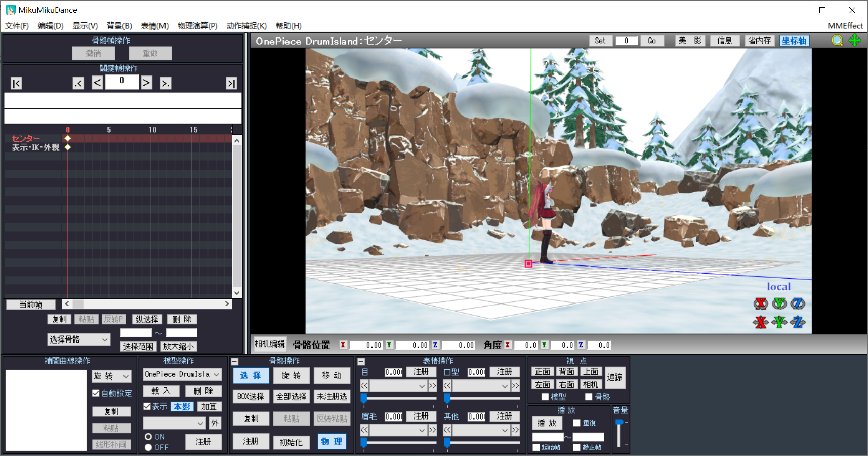Open the 背景(B) menu
868x456 pixels.
pyautogui.click(x=119, y=26)
